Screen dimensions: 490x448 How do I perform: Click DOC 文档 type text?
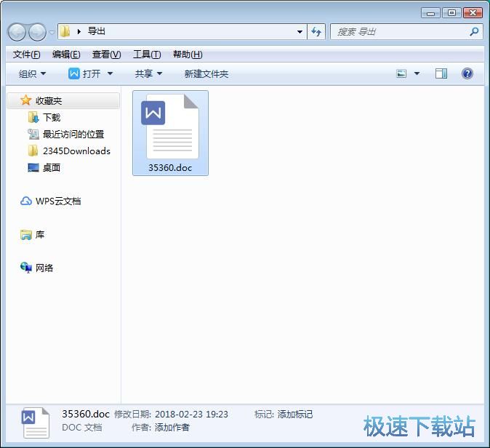tap(82, 427)
